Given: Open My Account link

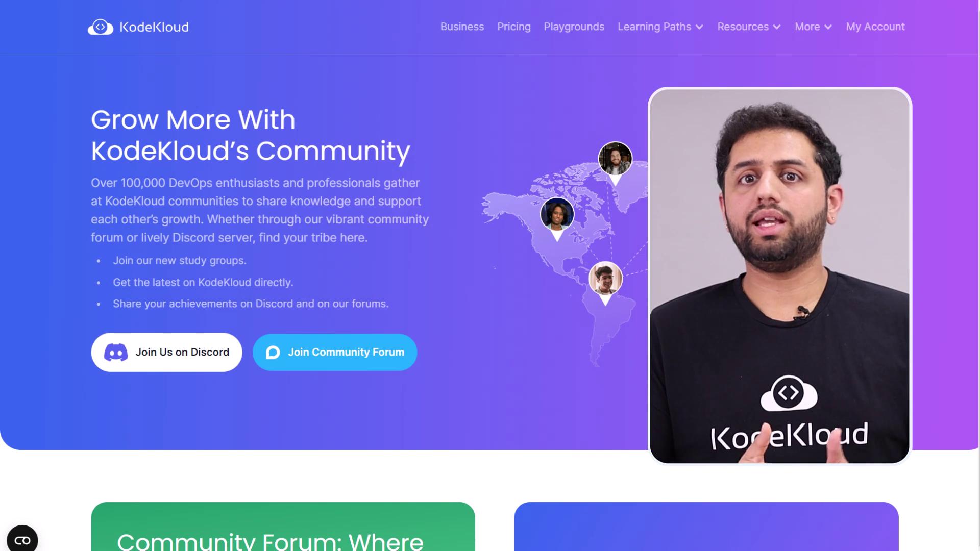Looking at the screenshot, I should (875, 27).
